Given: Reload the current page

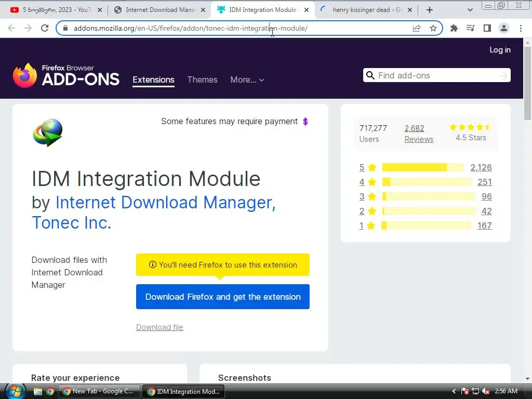Looking at the screenshot, I should (45, 28).
